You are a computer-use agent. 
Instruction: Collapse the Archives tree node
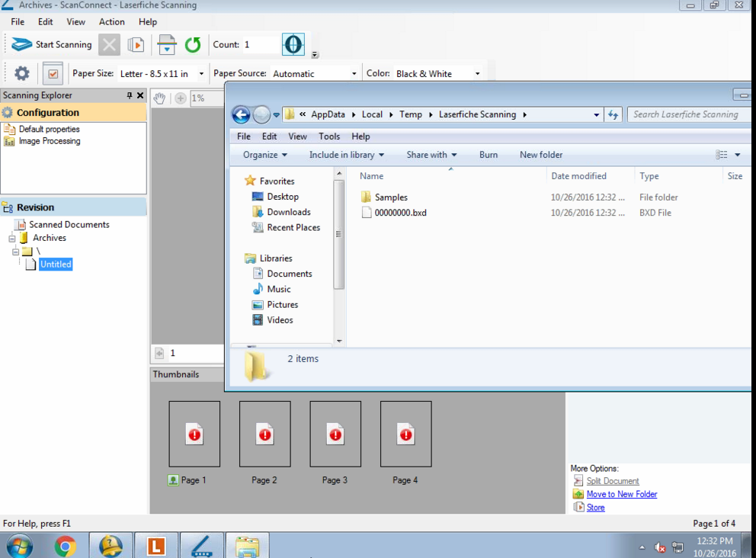tap(13, 238)
